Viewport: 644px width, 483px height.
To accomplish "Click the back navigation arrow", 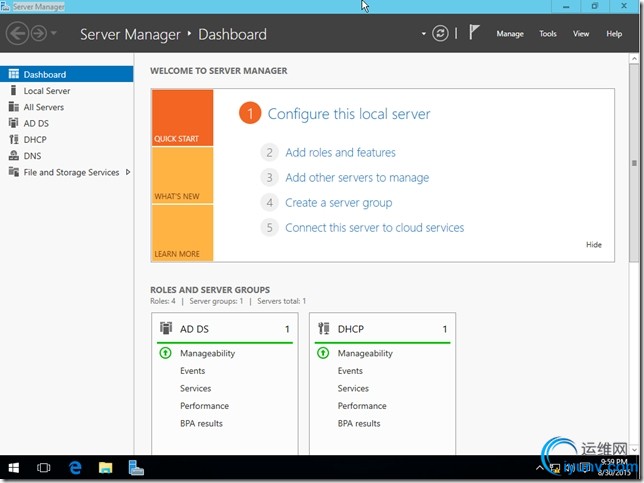I will coord(17,33).
